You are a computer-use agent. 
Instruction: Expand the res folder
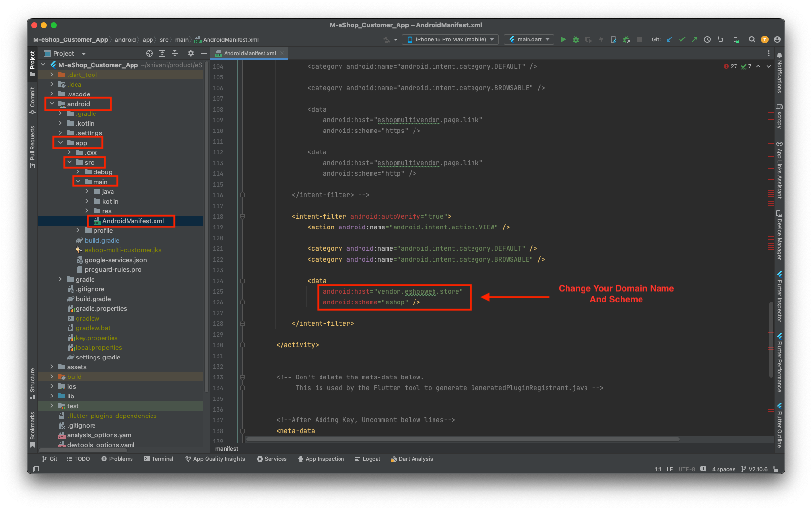pos(87,211)
